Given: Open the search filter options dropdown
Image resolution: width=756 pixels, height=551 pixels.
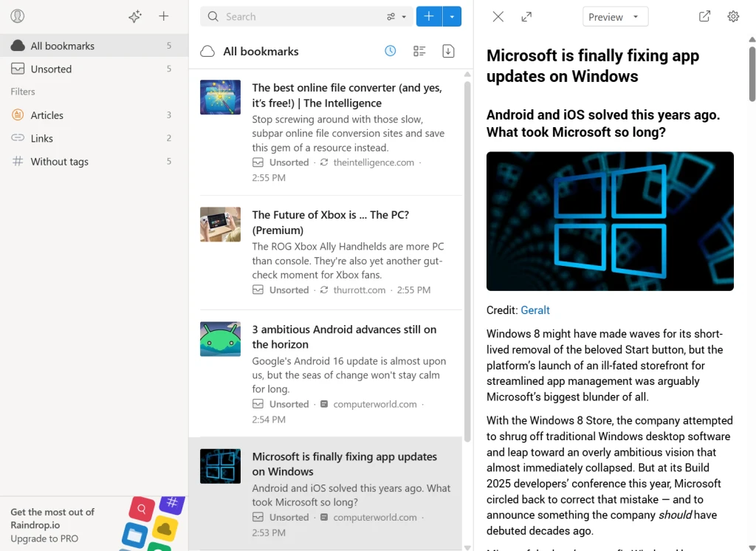Looking at the screenshot, I should (x=396, y=16).
